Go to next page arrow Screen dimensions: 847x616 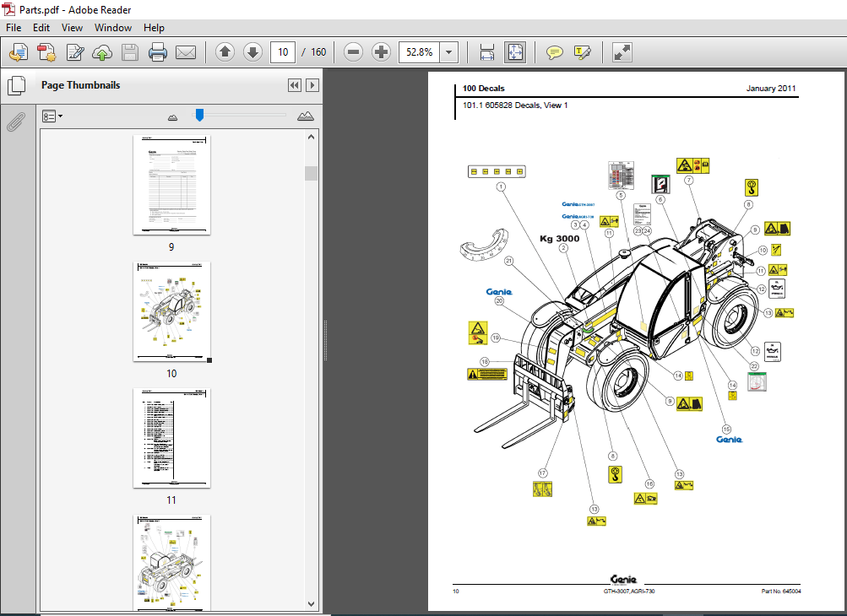(252, 52)
